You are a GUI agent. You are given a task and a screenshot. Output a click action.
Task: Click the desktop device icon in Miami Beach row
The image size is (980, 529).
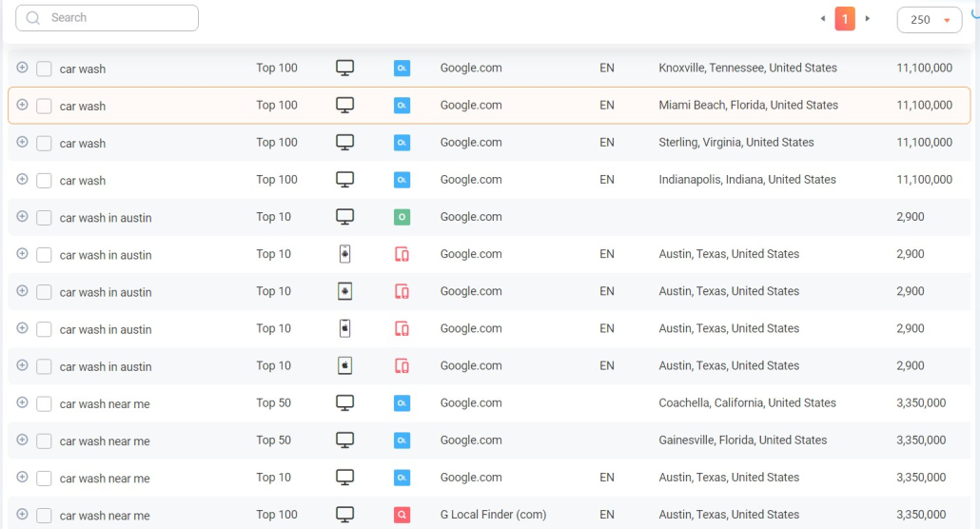345,105
